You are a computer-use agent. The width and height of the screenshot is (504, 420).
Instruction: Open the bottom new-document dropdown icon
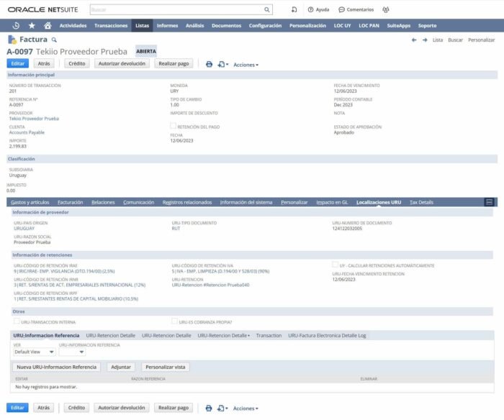(x=222, y=408)
